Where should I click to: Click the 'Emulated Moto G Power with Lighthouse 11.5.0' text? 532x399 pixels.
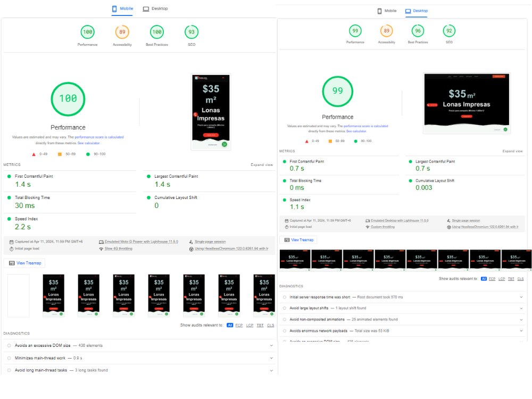click(x=142, y=242)
